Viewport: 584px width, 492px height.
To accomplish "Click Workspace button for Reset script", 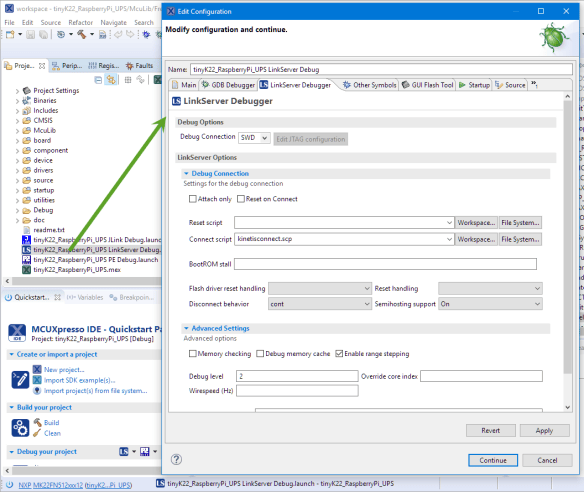I will 476,223.
